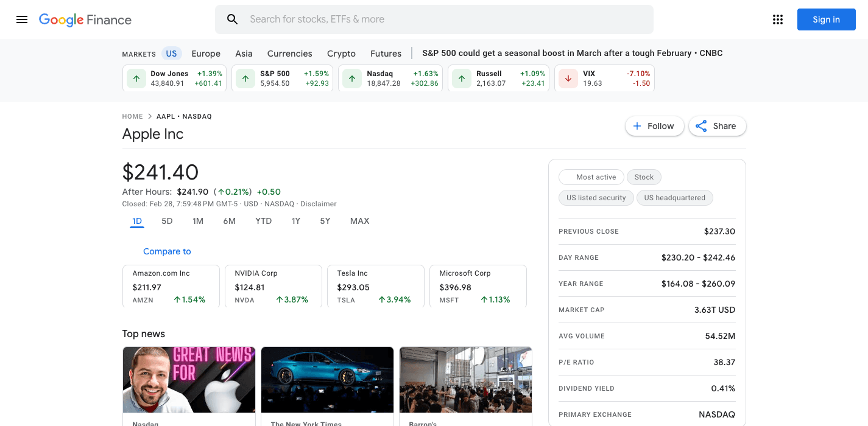The image size is (868, 426).
Task: Open the Tesla Inc compare card
Action: (x=376, y=286)
